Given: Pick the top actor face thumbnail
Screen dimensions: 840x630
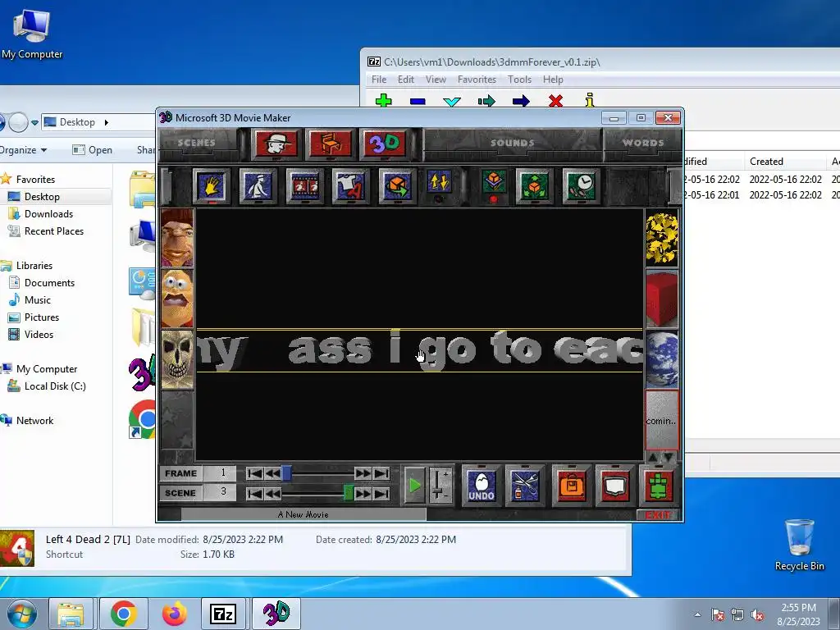Looking at the screenshot, I should coord(177,238).
